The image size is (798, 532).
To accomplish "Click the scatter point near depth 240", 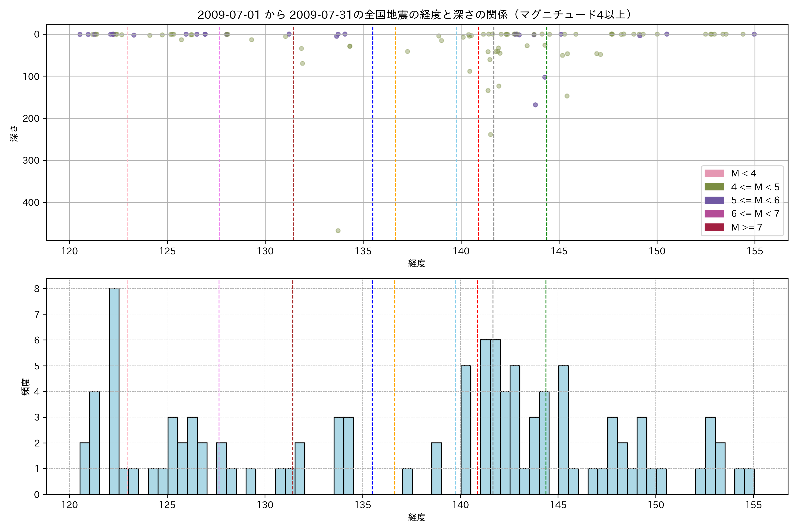I will 490,135.
